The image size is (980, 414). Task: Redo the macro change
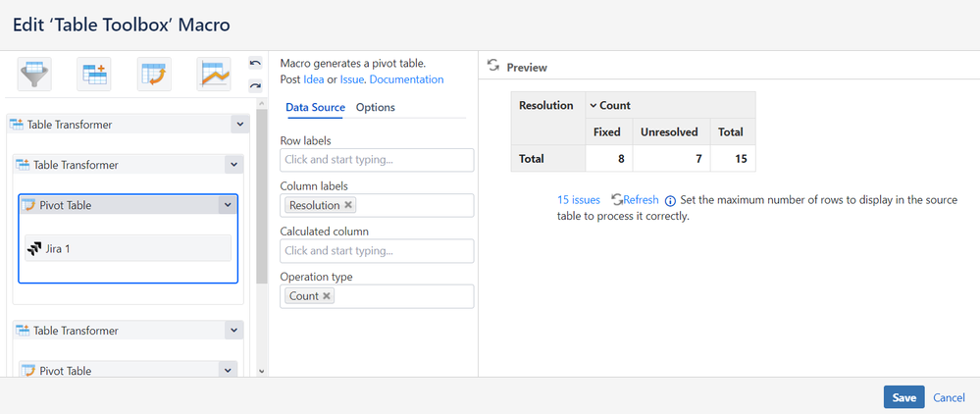pyautogui.click(x=255, y=85)
